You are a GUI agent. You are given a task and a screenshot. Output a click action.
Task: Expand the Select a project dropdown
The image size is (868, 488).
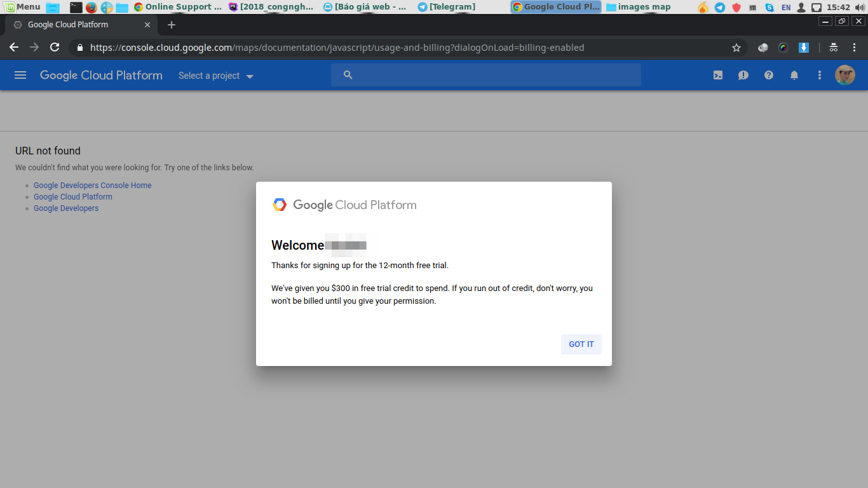tap(216, 76)
